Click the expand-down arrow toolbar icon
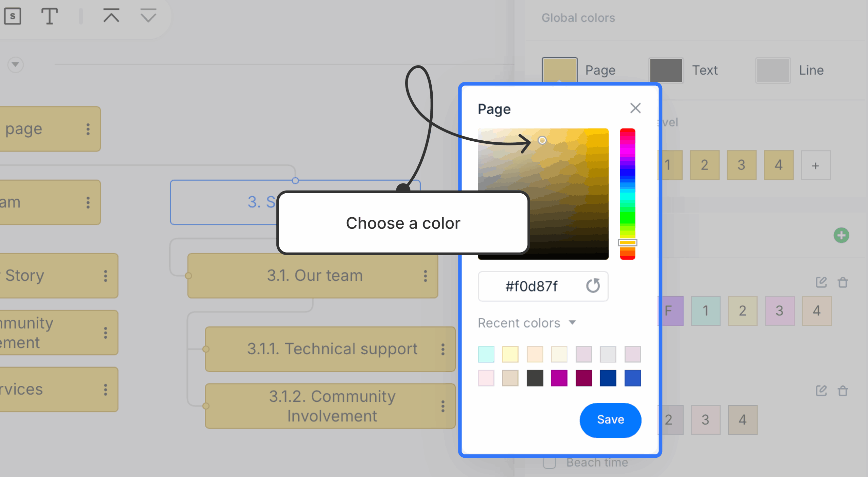868x477 pixels. click(x=148, y=16)
